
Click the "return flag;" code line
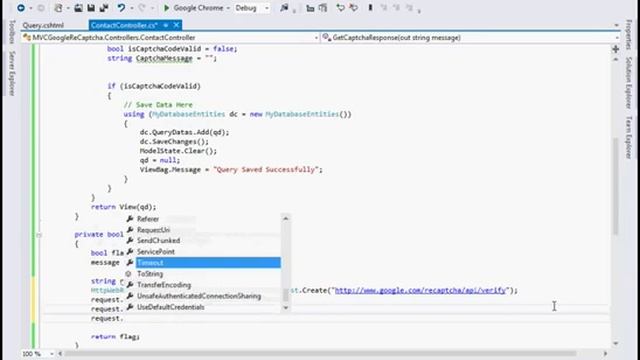(116, 337)
